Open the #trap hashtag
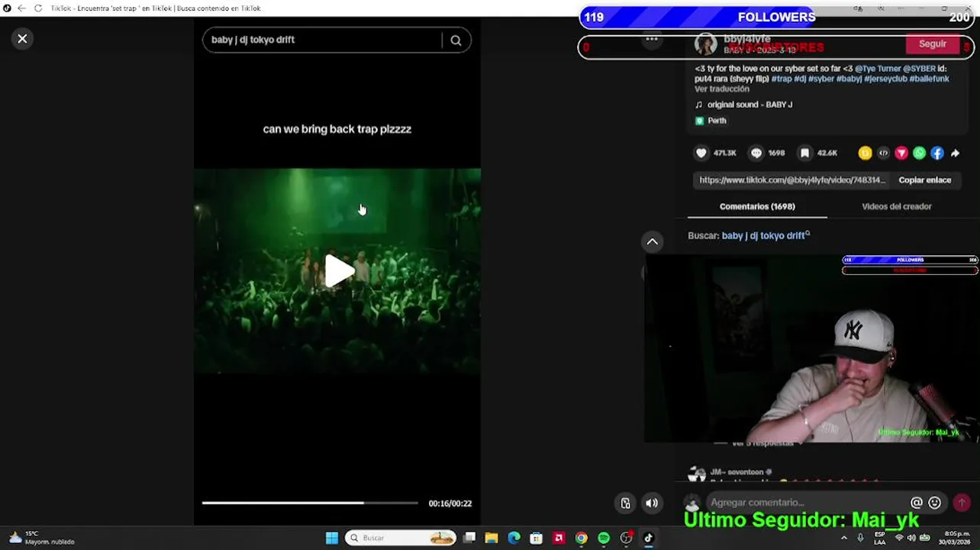The width and height of the screenshot is (980, 550). point(781,79)
